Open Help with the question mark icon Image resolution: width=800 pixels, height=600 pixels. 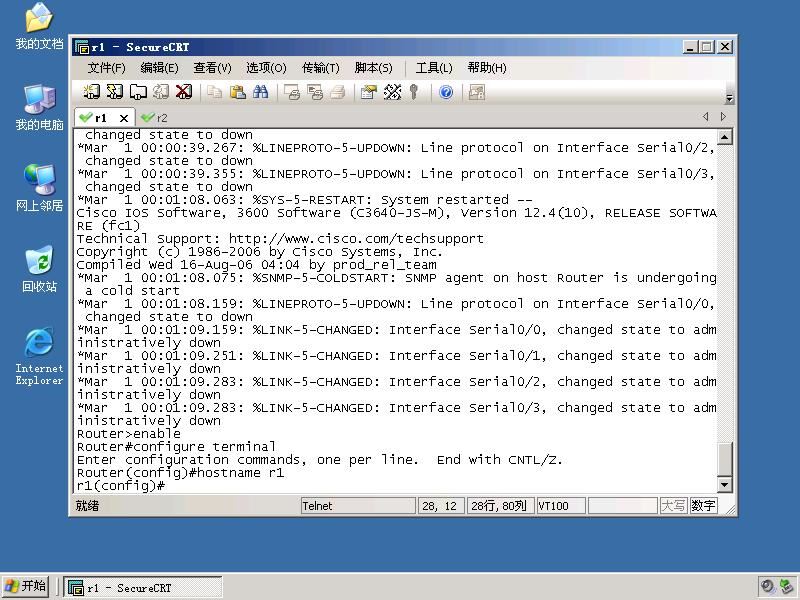[x=446, y=92]
